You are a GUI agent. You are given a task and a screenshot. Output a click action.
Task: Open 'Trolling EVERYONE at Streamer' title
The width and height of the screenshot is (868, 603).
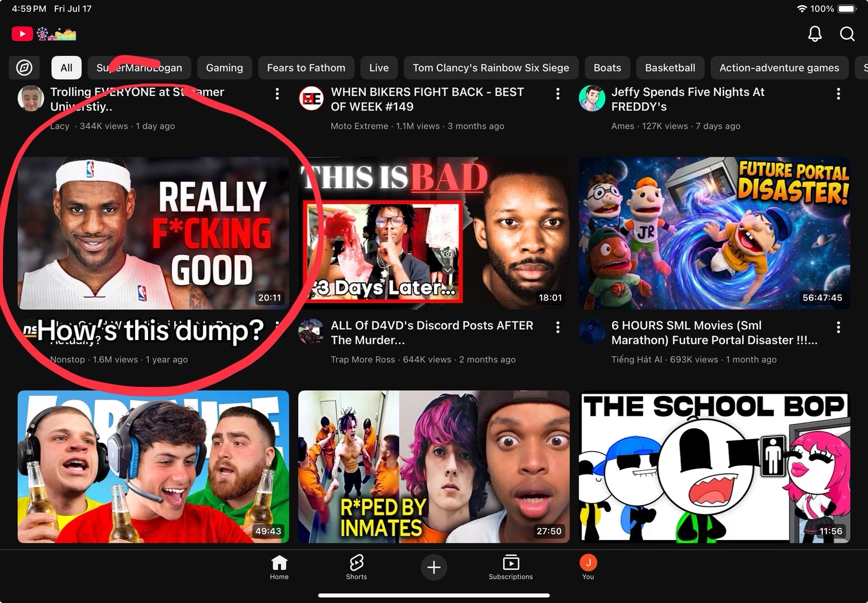tap(137, 99)
